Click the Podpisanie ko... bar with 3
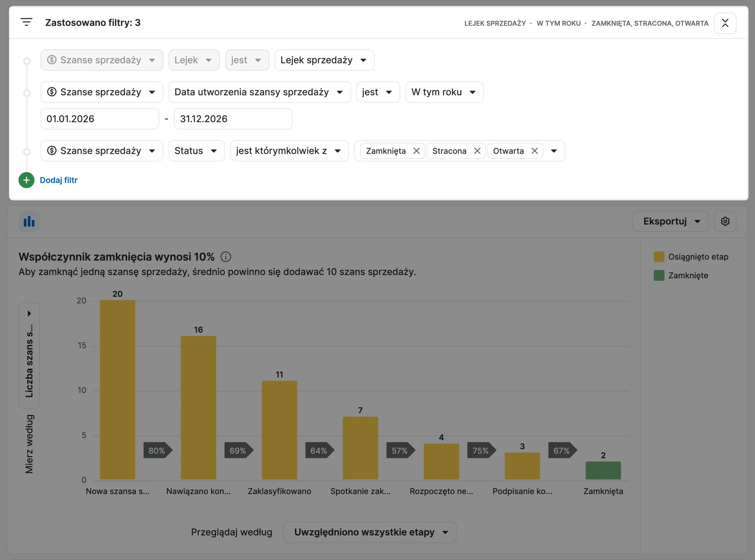Viewport: 755px width, 560px height. (522, 466)
